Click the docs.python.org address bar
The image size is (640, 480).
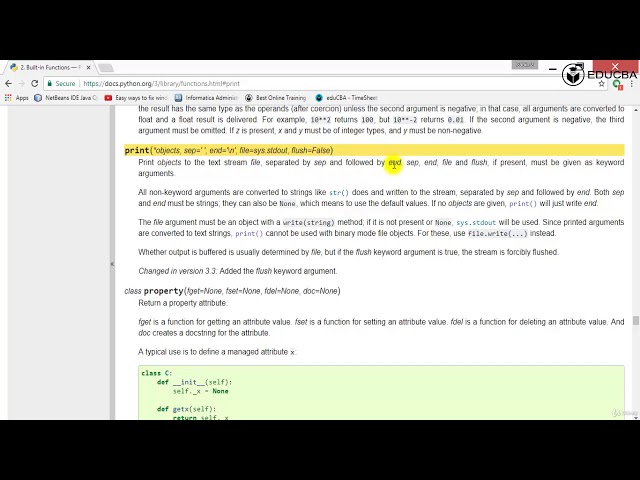(327, 84)
